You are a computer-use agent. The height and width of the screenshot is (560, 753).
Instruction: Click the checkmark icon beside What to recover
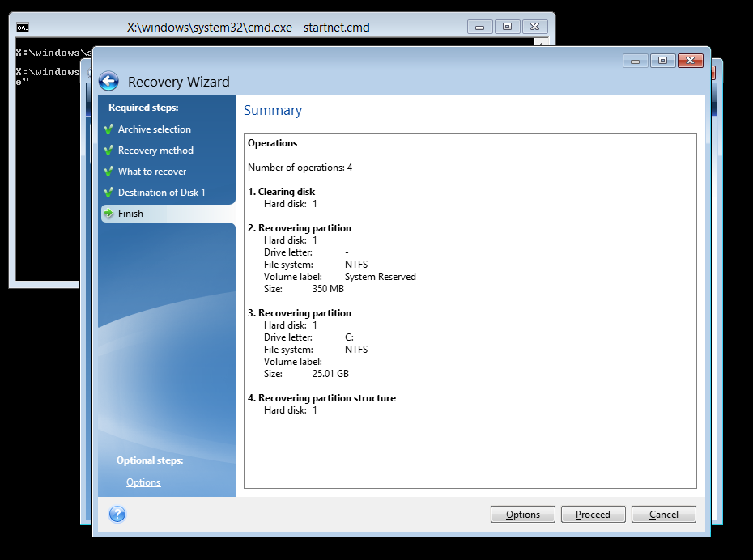pos(108,172)
